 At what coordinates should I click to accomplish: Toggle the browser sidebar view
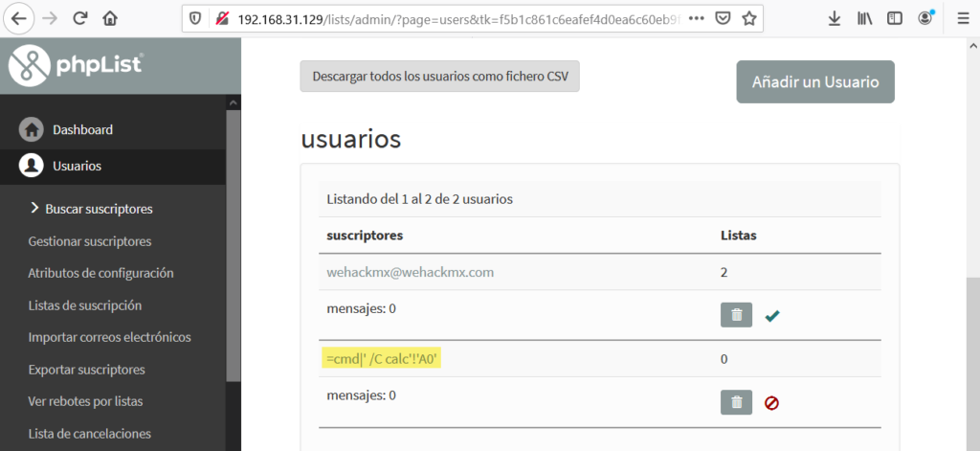(x=895, y=19)
